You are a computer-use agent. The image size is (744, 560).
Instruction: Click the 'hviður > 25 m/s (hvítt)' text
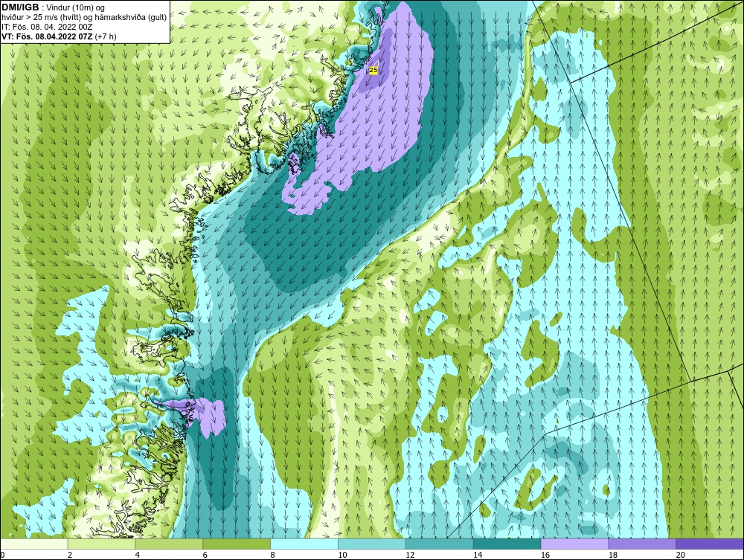[x=39, y=17]
